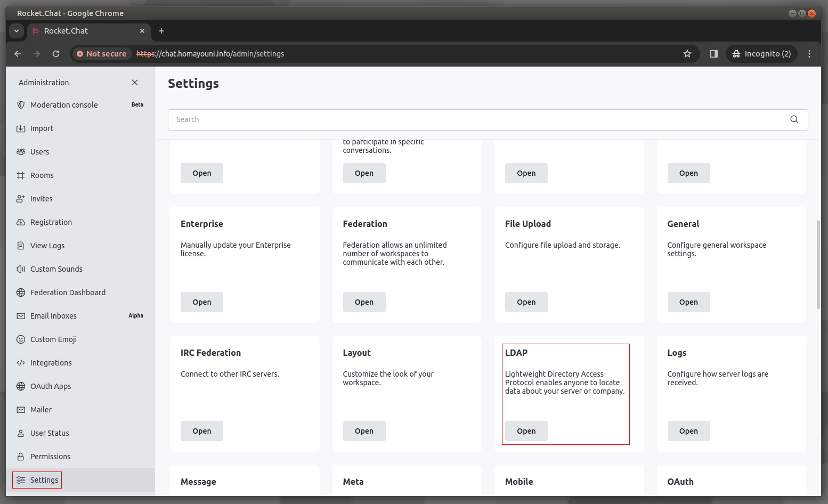Click the Rooms hash icon
Image resolution: width=828 pixels, height=504 pixels.
point(21,175)
